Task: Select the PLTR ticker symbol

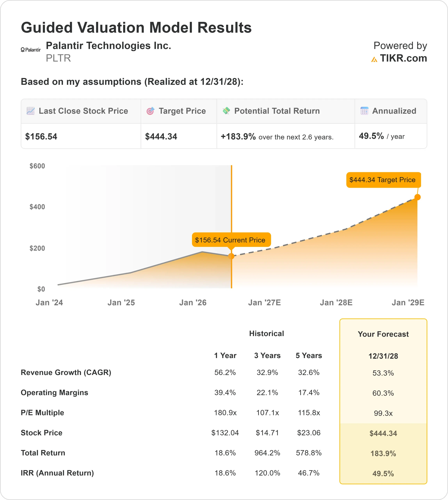Action: (x=58, y=58)
